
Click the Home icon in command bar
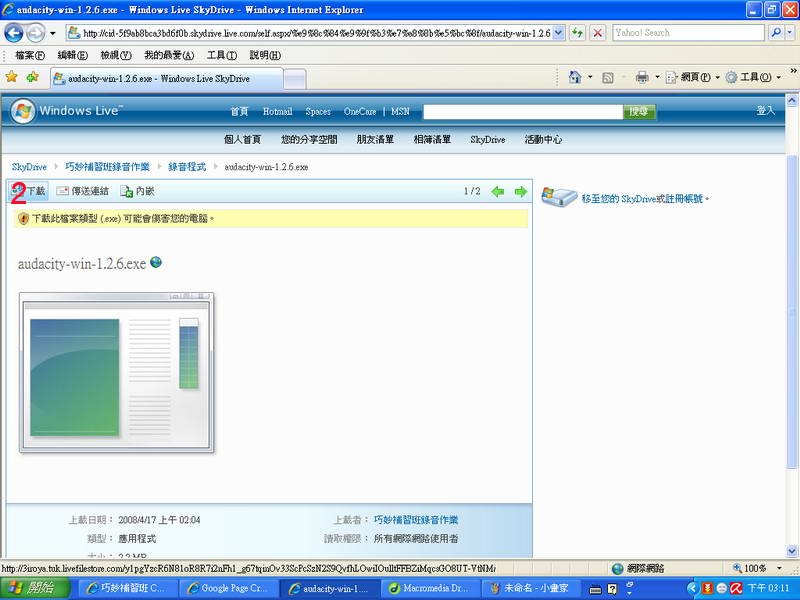575,77
